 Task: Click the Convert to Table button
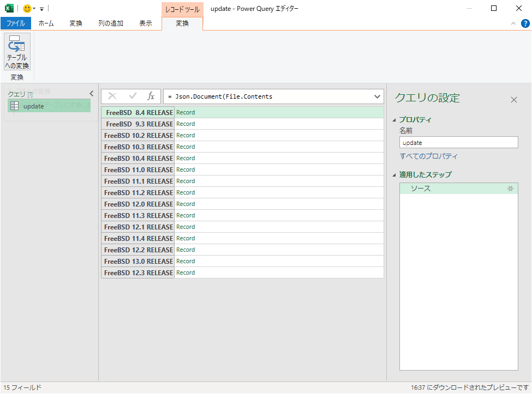point(17,51)
